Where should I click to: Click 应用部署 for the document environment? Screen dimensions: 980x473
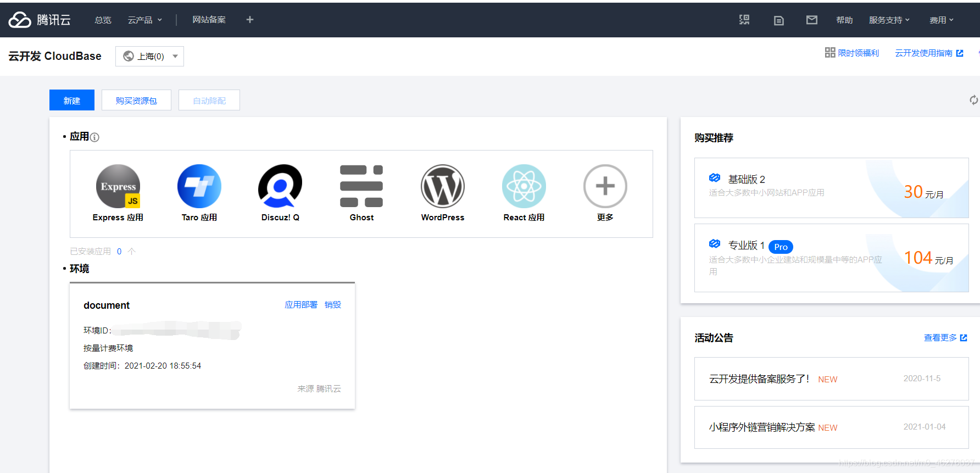301,305
